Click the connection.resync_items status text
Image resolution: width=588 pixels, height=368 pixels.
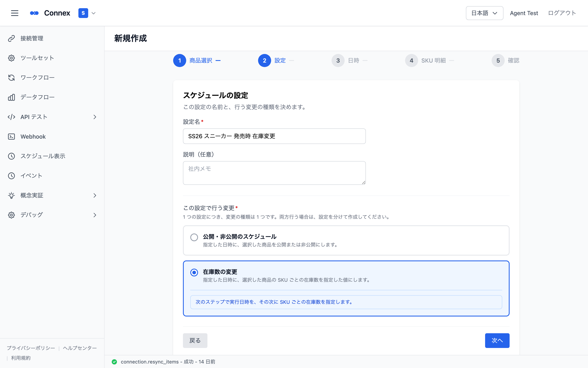pyautogui.click(x=168, y=362)
